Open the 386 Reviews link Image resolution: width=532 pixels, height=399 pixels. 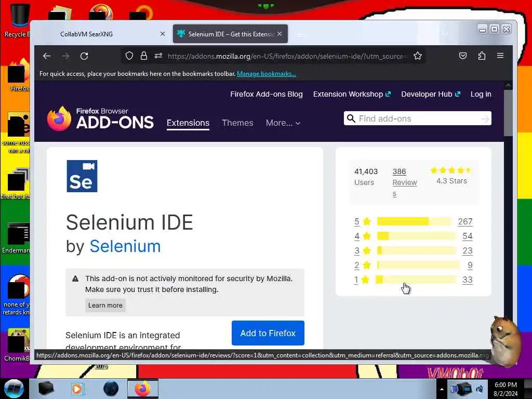click(404, 182)
